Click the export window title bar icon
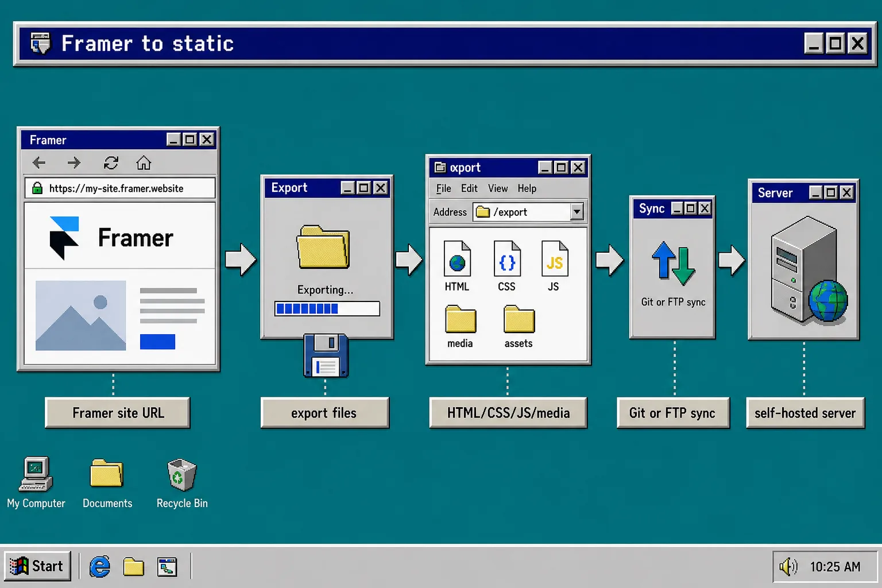Screen dimensions: 882x588 point(440,167)
